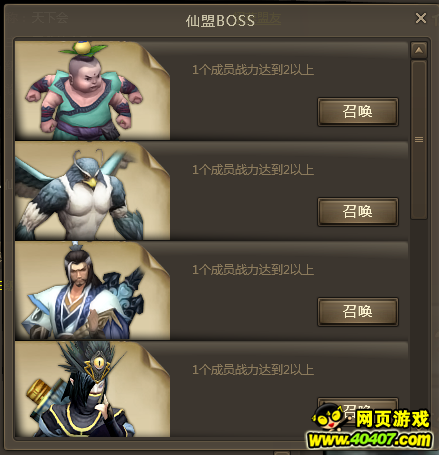Click the fruit on the child boss's head
The image size is (439, 455).
click(83, 48)
